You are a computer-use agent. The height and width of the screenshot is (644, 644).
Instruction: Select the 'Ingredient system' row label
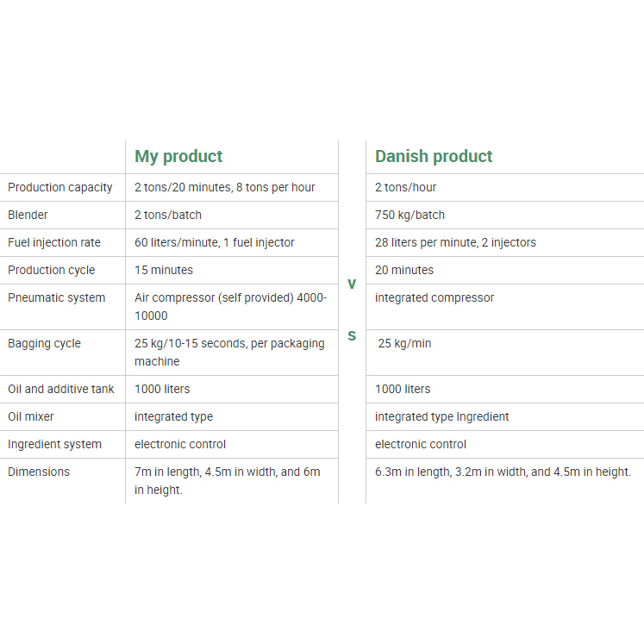coord(55,444)
